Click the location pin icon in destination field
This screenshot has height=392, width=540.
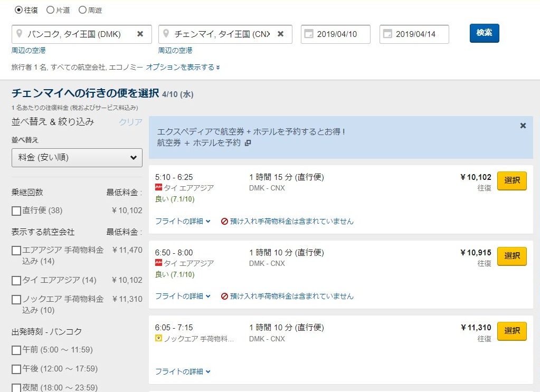click(x=166, y=33)
